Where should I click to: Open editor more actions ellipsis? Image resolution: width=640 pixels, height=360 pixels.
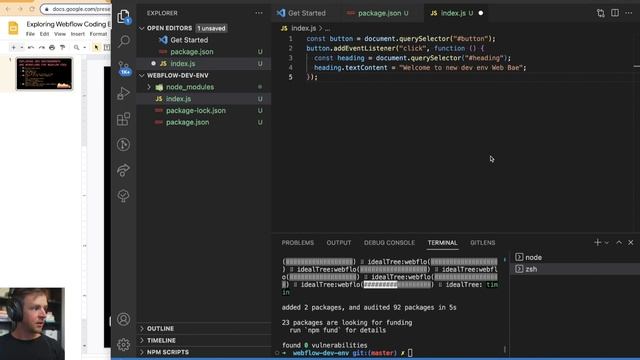[x=629, y=13]
